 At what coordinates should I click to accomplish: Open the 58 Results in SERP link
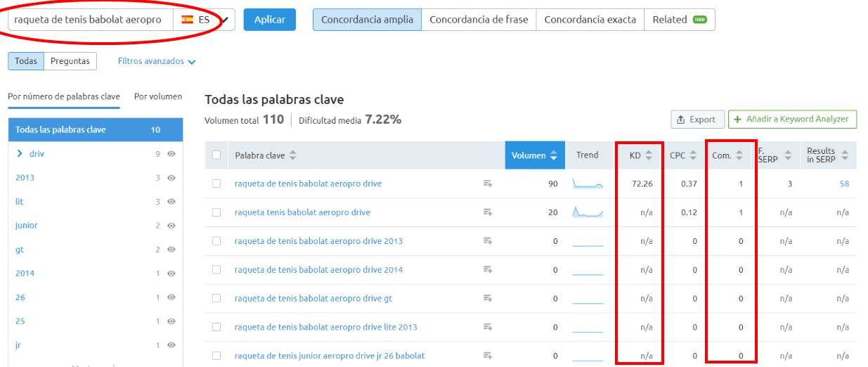click(x=844, y=183)
